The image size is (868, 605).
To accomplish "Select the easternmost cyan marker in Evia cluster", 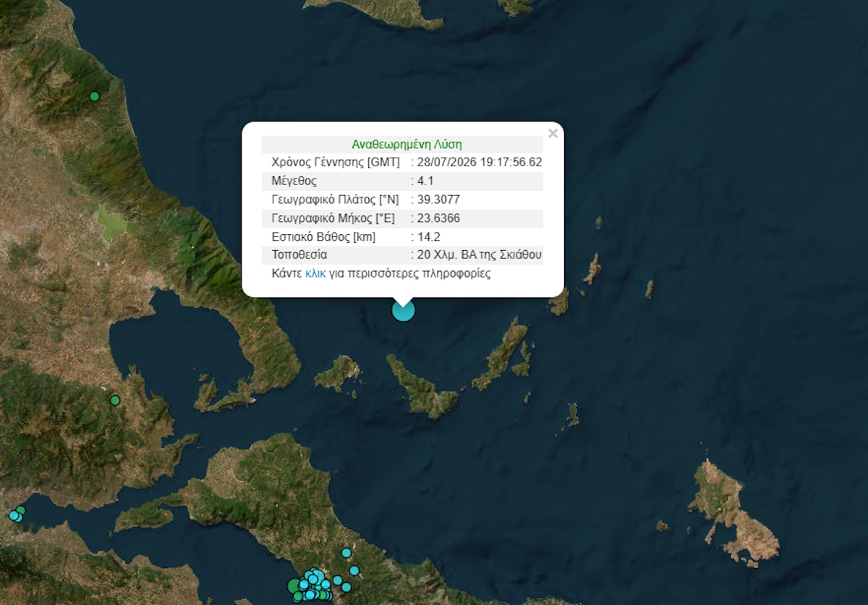I will (x=354, y=570).
